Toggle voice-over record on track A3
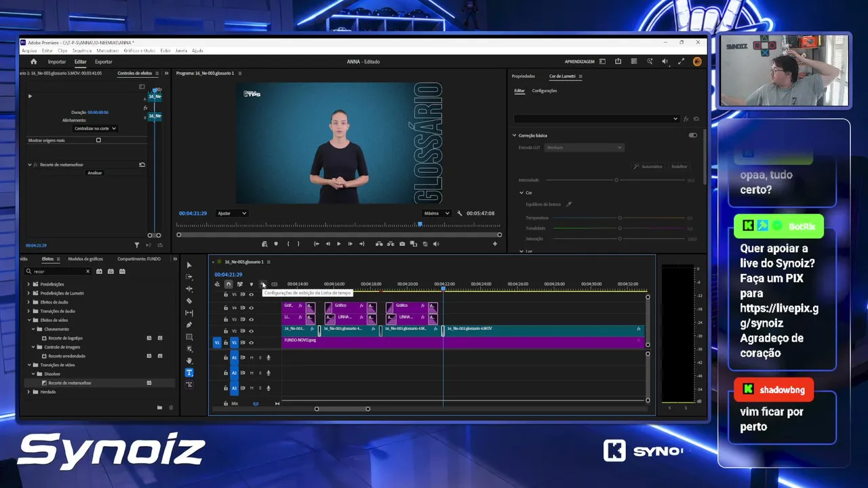This screenshot has width=868, height=488. pos(269,388)
